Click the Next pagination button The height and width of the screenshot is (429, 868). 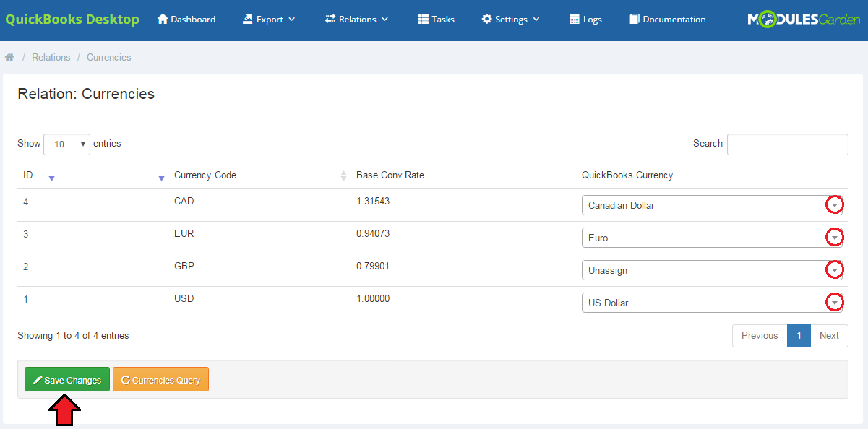pos(829,336)
